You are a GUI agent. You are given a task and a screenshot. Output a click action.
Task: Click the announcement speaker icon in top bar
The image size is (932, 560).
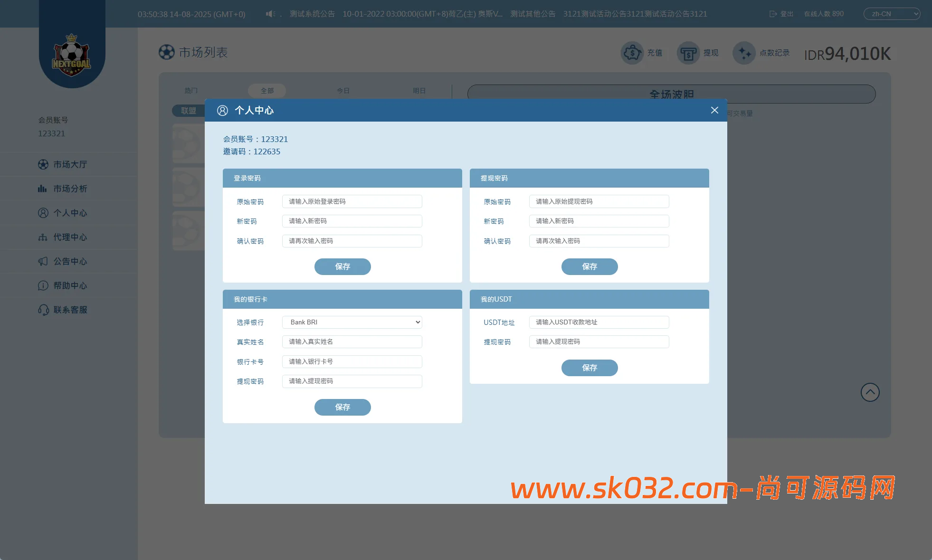(270, 14)
